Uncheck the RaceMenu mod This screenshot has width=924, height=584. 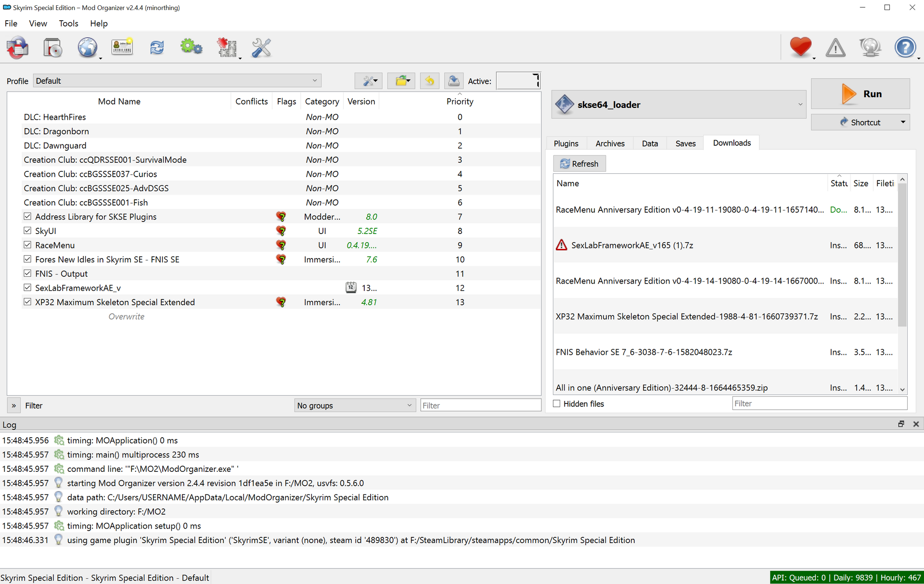pos(27,245)
